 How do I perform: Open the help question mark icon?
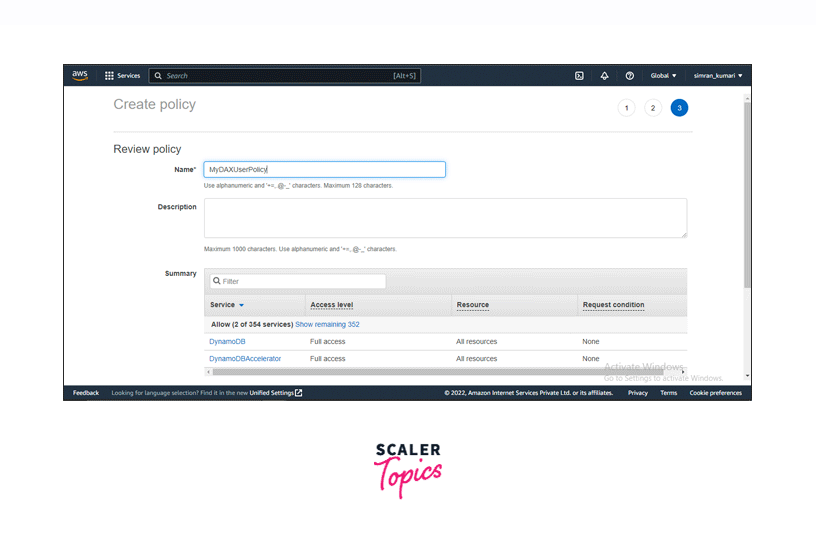[629, 75]
